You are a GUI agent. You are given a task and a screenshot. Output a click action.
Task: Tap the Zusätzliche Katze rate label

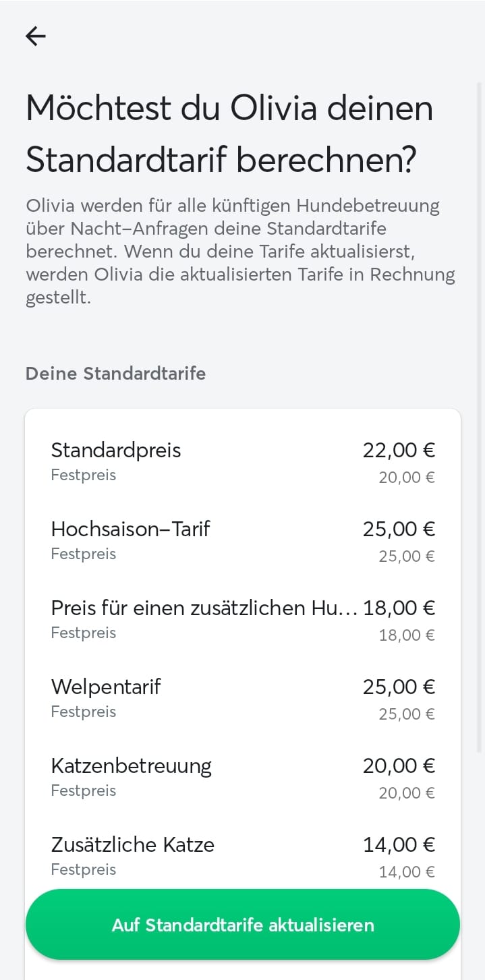coord(132,844)
